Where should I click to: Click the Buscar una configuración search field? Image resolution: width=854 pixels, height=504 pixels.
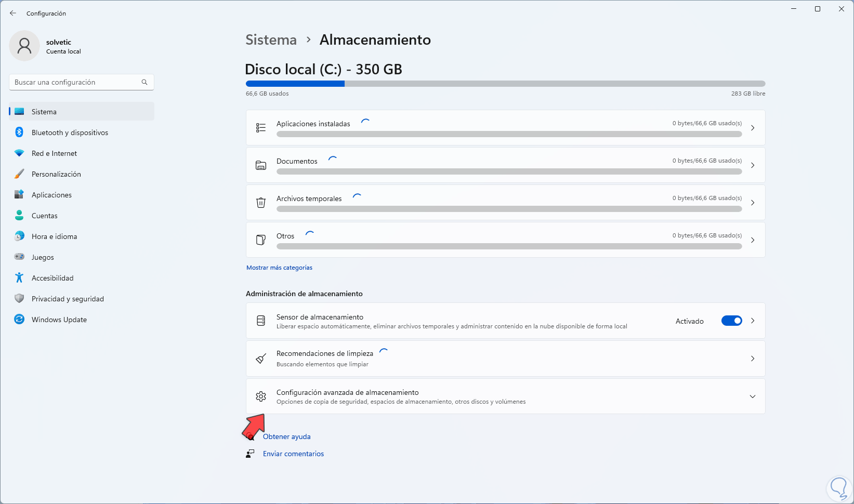[75, 82]
